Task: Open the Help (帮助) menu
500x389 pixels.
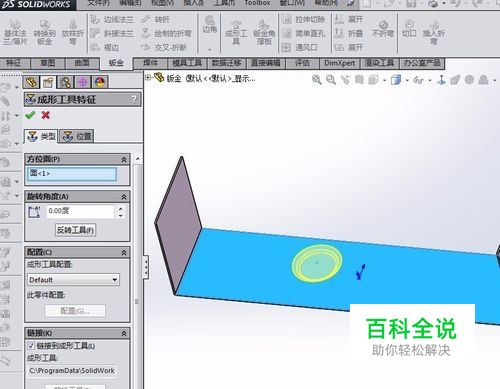Action: [x=327, y=3]
